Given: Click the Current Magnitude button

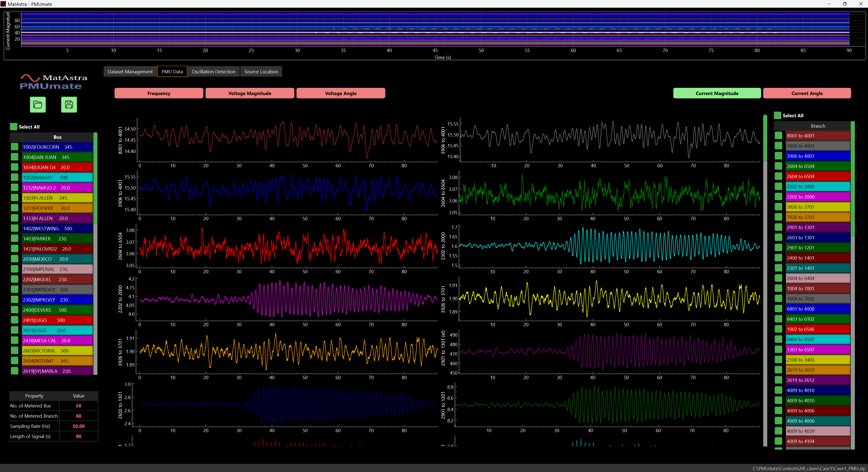Looking at the screenshot, I should click(717, 93).
